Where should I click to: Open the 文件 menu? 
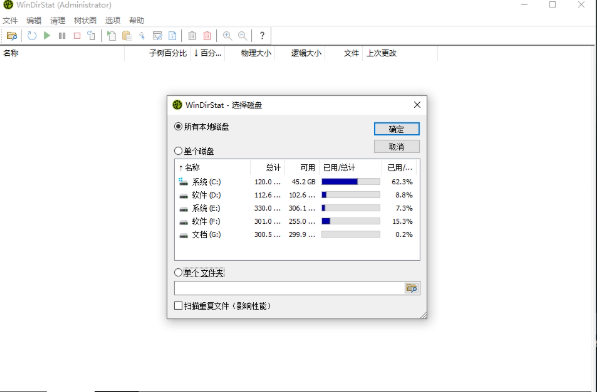point(10,21)
